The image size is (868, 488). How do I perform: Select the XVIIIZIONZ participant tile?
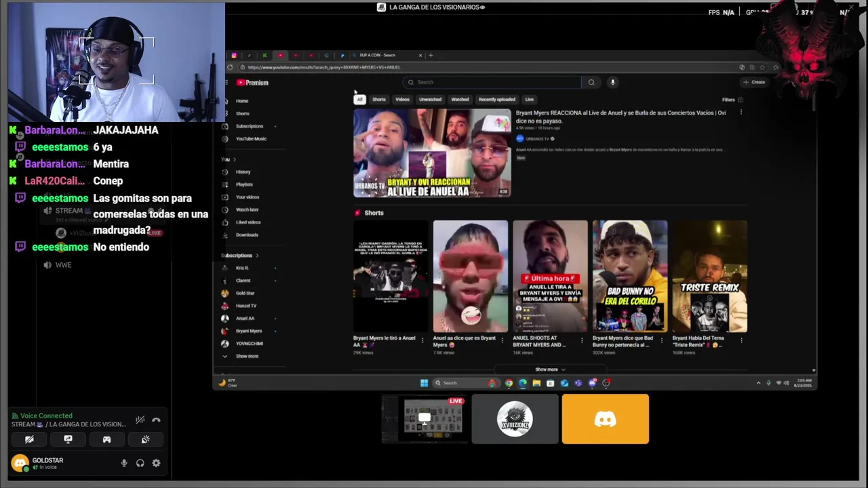coord(515,420)
